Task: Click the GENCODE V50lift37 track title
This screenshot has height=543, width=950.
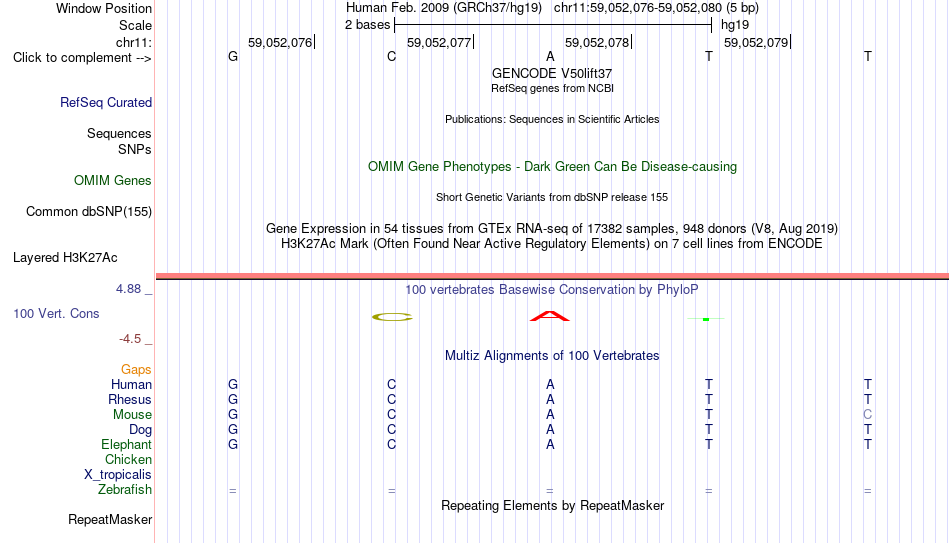Action: 552,73
